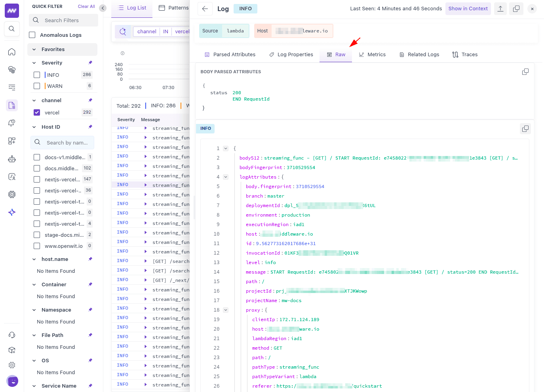
Task: Open home from left sidebar
Action: 12,52
